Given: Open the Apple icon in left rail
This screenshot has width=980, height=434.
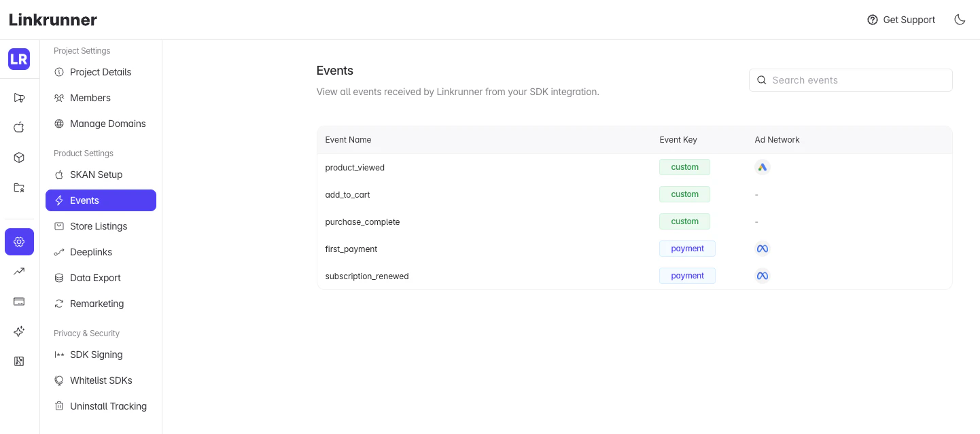Looking at the screenshot, I should (19, 127).
